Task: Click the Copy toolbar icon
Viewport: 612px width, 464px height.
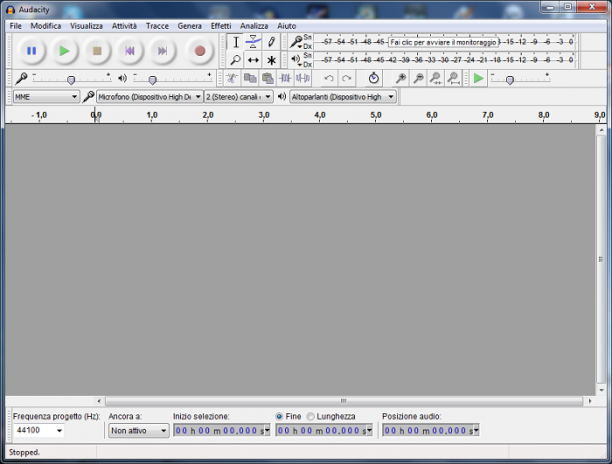Action: (x=250, y=78)
